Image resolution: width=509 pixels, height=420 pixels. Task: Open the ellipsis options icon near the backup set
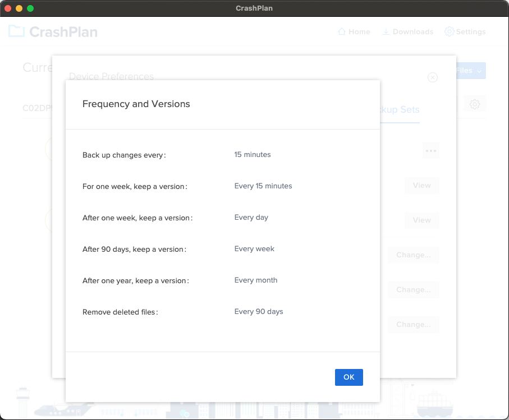click(430, 150)
